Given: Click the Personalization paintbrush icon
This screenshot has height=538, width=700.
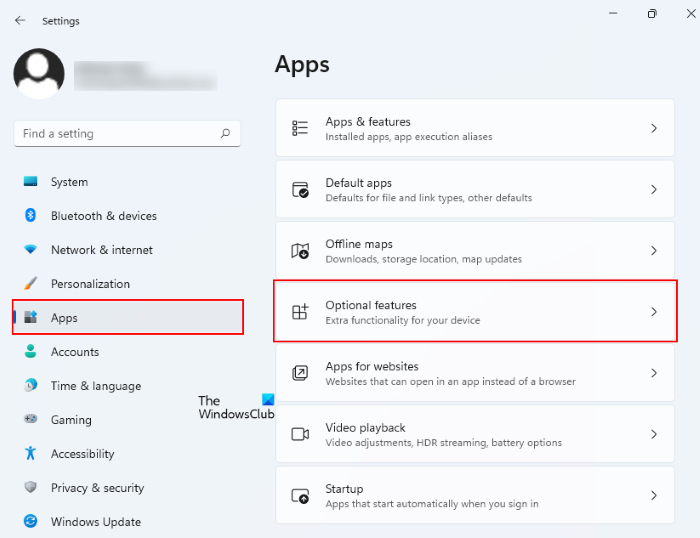Looking at the screenshot, I should coord(30,284).
